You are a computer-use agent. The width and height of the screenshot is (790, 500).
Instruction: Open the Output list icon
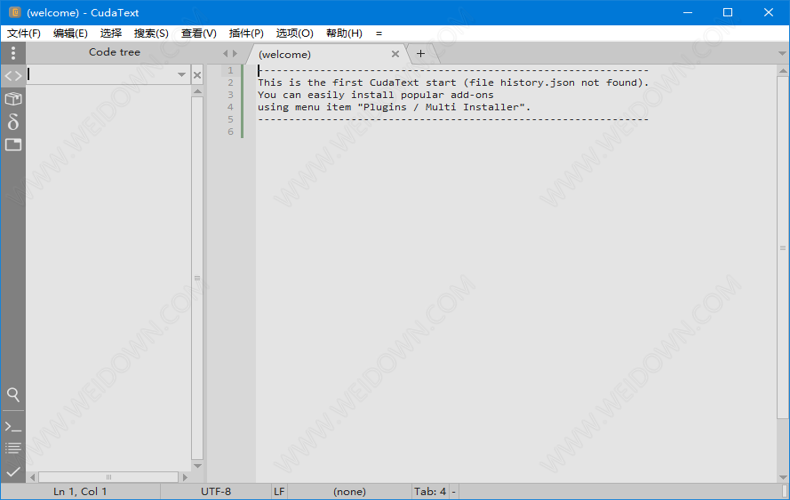(13, 448)
